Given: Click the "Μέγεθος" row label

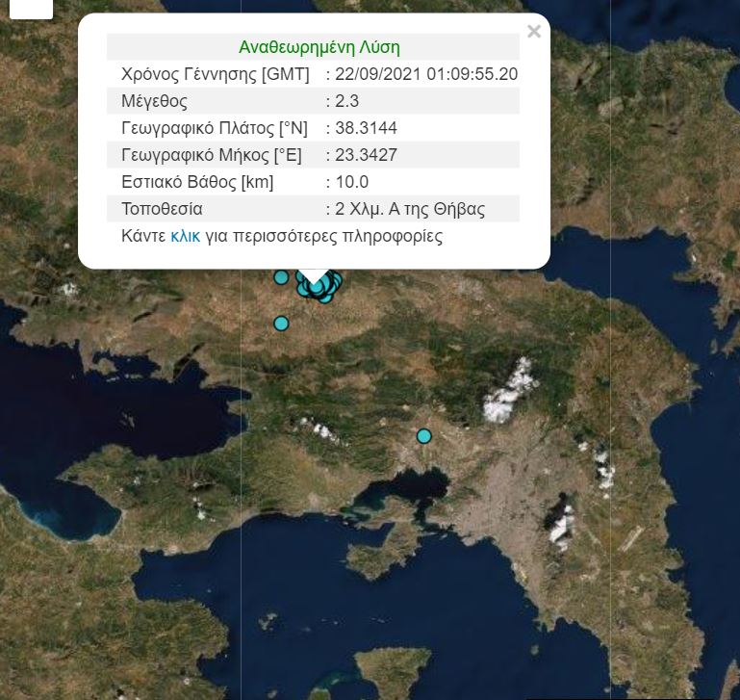Looking at the screenshot, I should [154, 101].
